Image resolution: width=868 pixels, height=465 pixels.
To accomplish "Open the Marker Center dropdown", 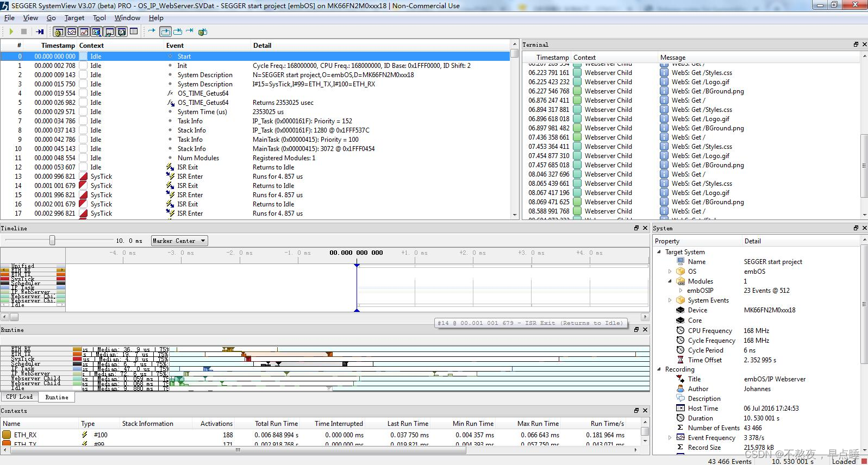I will pos(179,241).
